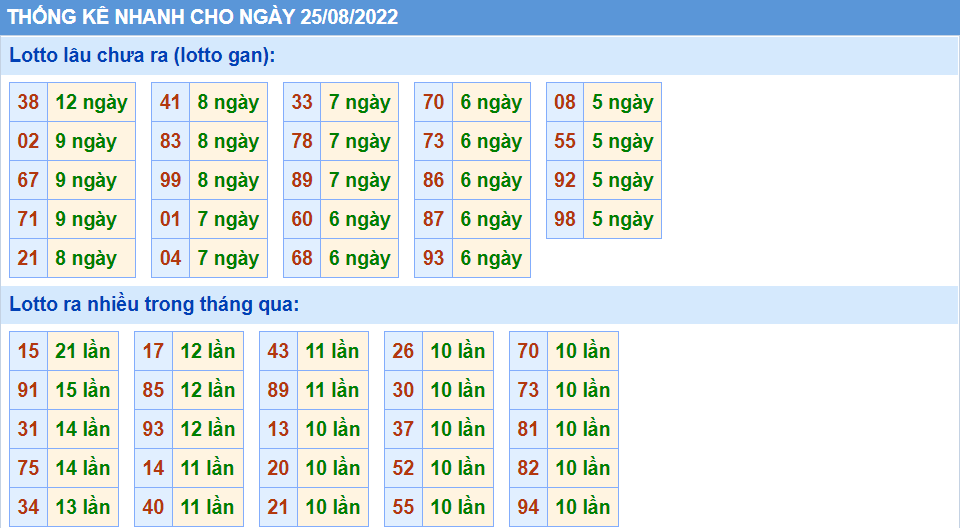
Task: Click the 'Lotto lâu chưa ra (lotto gan)' heading
Action: tap(142, 56)
